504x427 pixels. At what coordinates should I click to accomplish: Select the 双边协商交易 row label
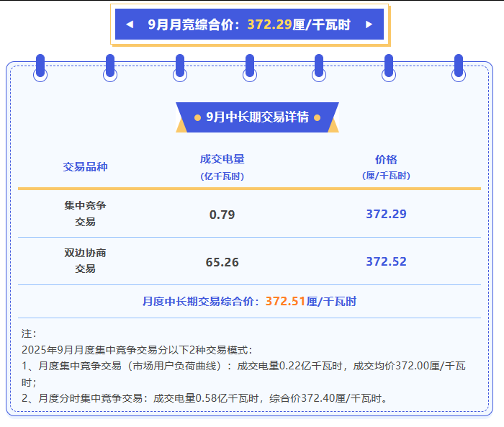[85, 261]
